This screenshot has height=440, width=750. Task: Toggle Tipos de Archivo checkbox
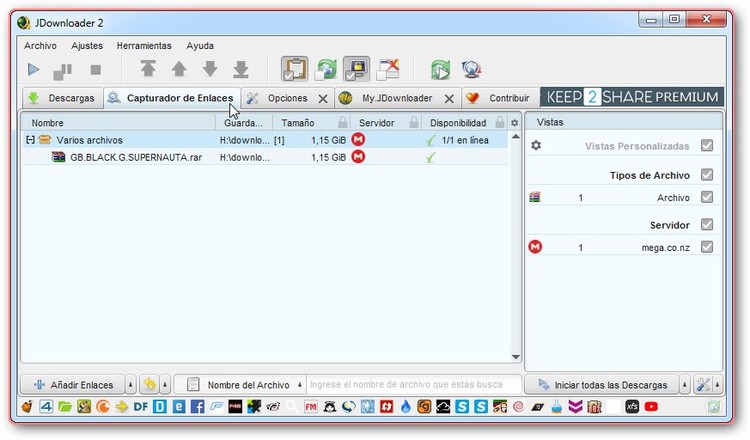[x=707, y=175]
